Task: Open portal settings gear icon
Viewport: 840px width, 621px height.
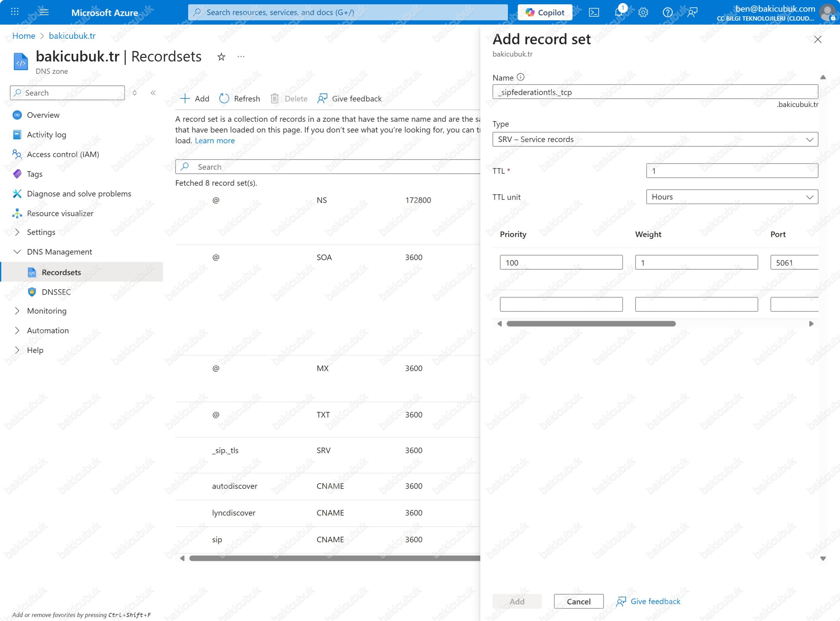Action: point(643,12)
